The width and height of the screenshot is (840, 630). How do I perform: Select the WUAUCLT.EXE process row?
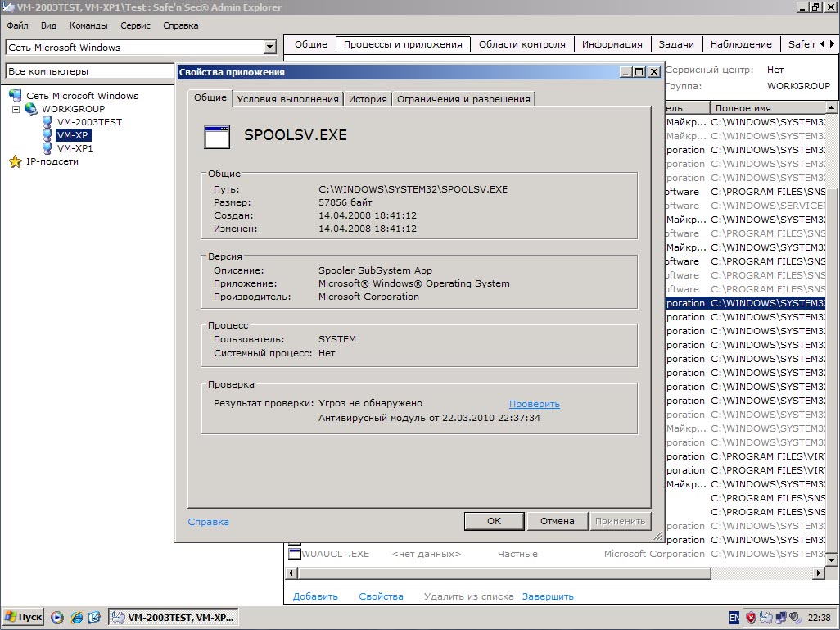click(x=557, y=554)
